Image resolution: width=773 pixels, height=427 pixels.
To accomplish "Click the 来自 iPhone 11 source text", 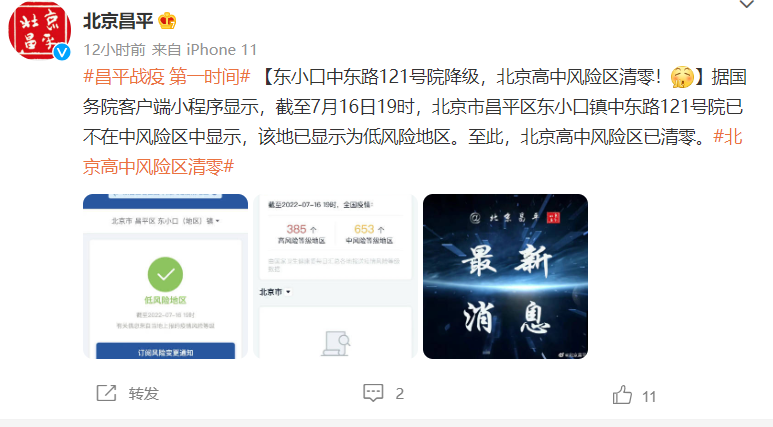I will [x=204, y=50].
